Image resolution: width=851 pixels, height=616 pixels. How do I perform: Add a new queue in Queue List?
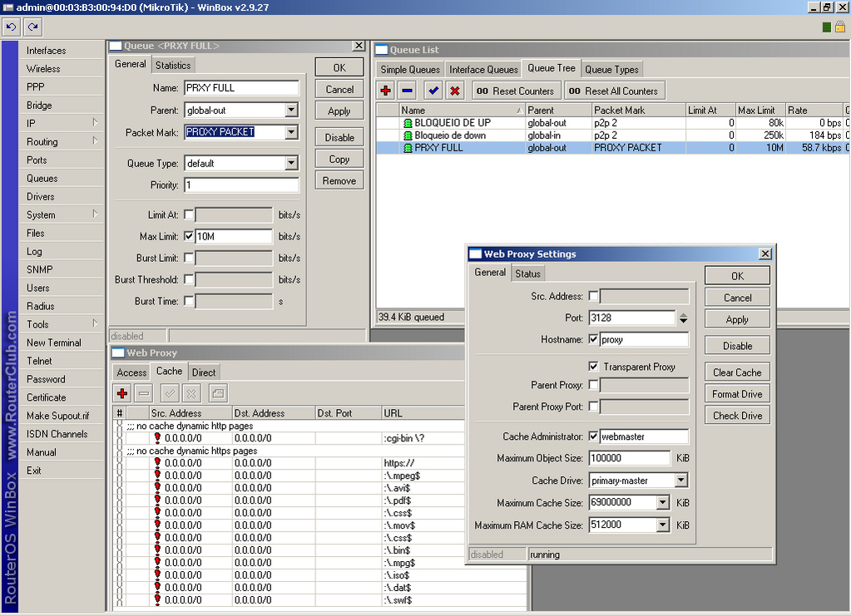coord(386,91)
